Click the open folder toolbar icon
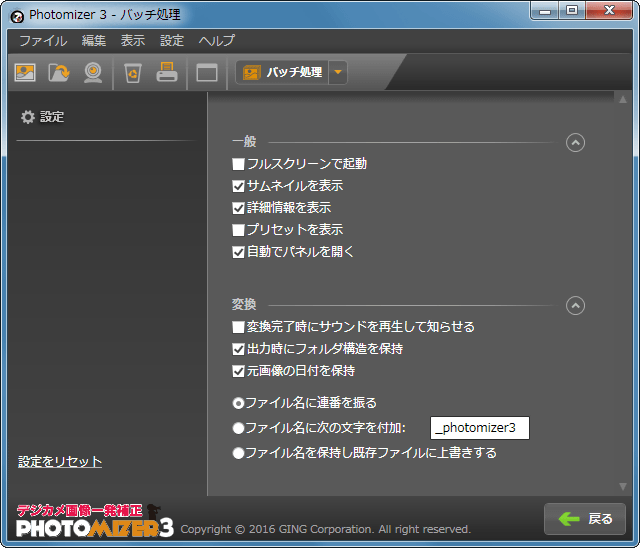Viewport: 640px width, 548px height. tap(59, 73)
